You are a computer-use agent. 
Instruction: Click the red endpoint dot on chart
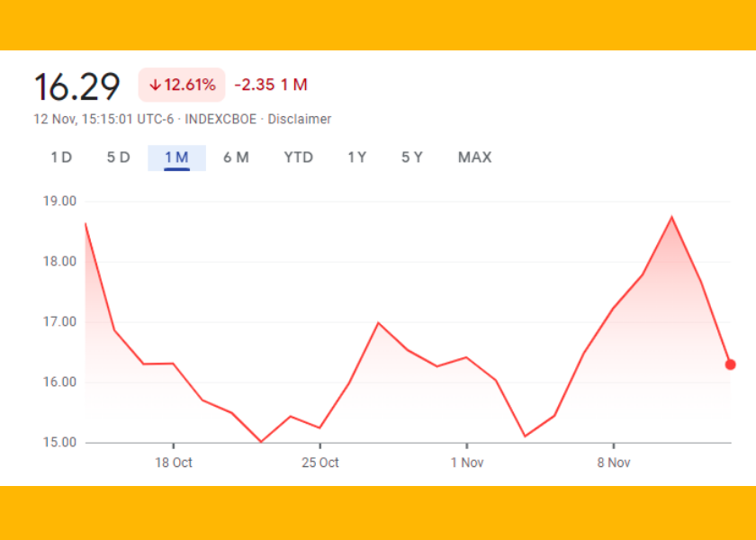tap(731, 364)
